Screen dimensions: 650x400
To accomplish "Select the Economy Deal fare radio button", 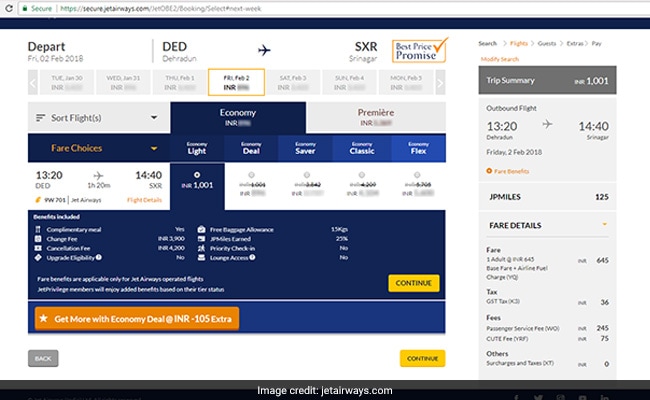I will pyautogui.click(x=251, y=175).
